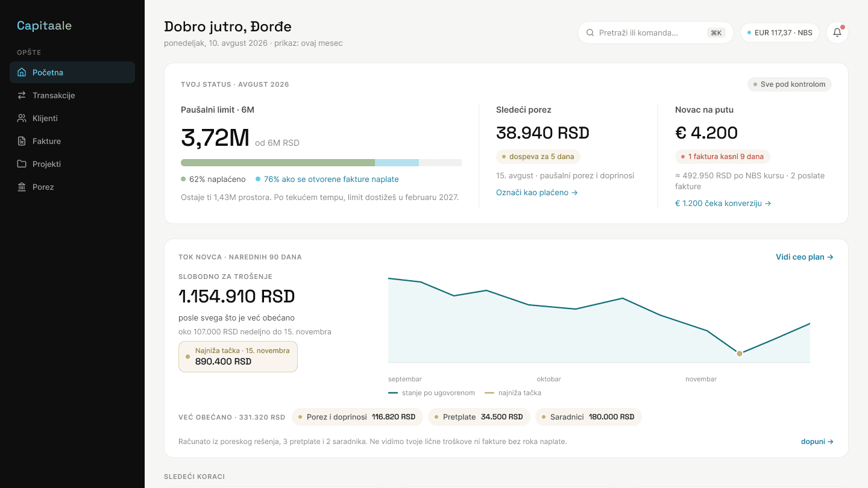This screenshot has height=488, width=868.
Task: Click the Projekti folder icon
Action: pyautogui.click(x=22, y=164)
